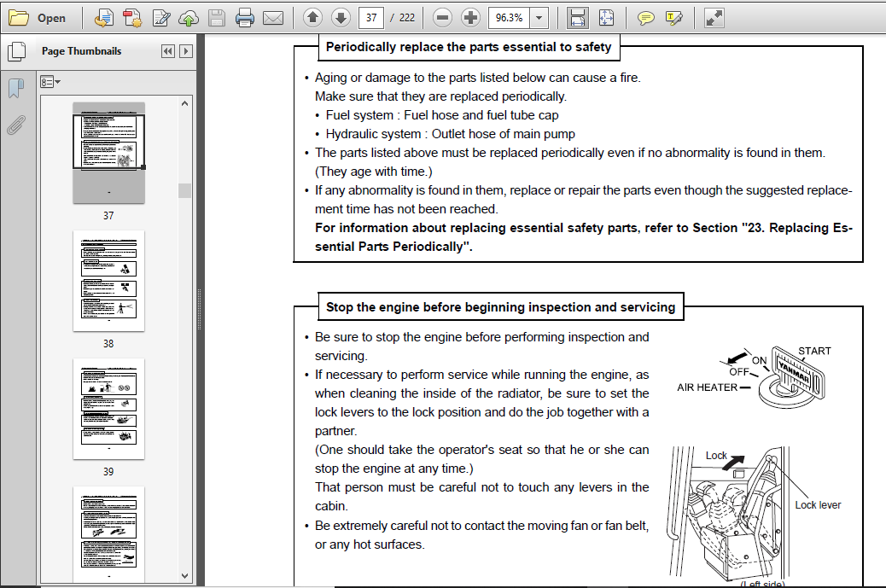This screenshot has height=588, width=886.
Task: Click the Highlight text tool icon
Action: (x=674, y=18)
